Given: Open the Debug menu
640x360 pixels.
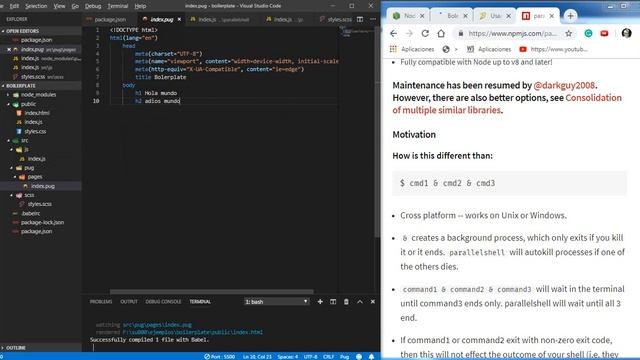Looking at the screenshot, I should coord(93,6).
